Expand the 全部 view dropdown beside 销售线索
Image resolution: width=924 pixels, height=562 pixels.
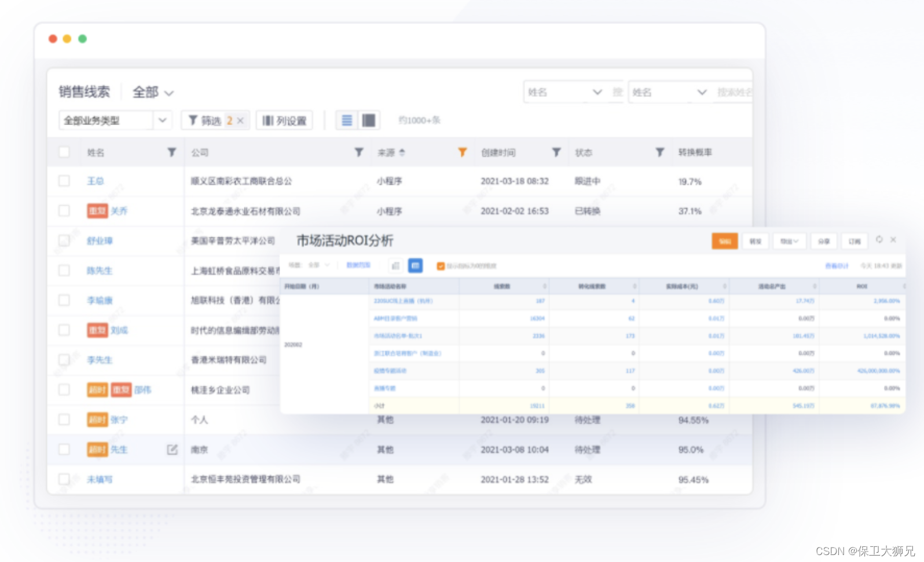pyautogui.click(x=153, y=92)
